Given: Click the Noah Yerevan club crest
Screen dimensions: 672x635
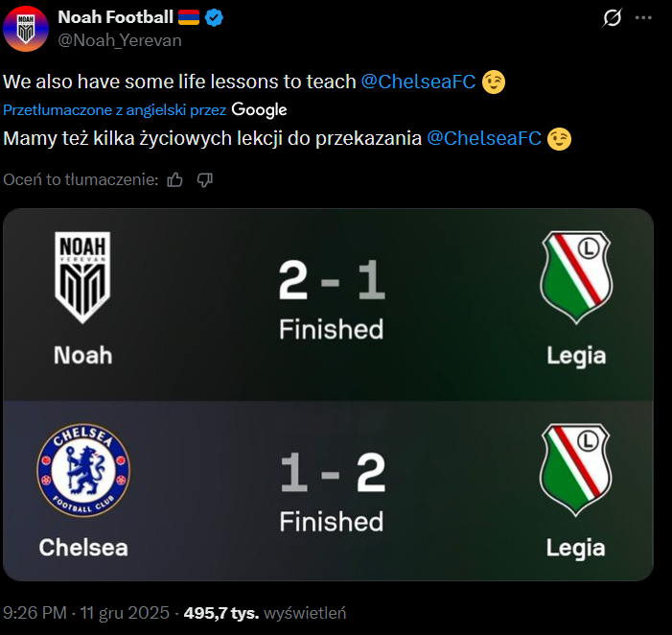Looking at the screenshot, I should (83, 278).
